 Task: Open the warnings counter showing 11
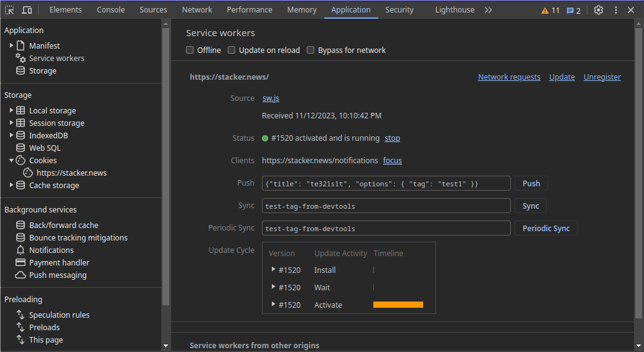coord(550,10)
